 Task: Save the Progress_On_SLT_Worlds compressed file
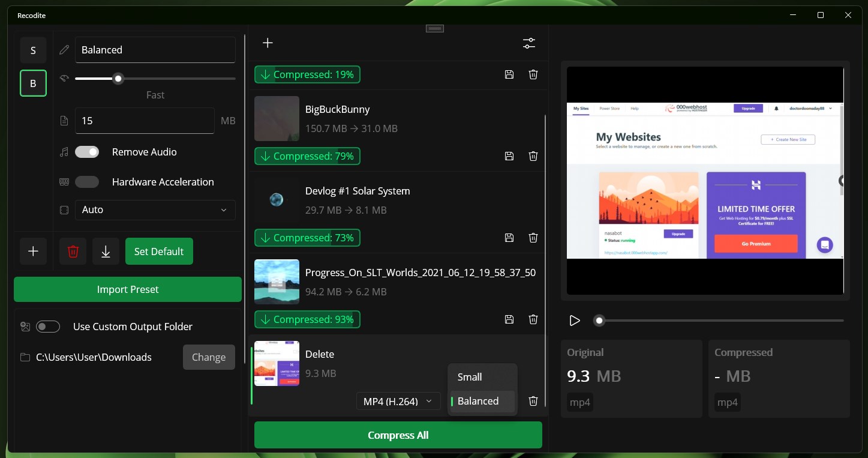[x=509, y=319]
